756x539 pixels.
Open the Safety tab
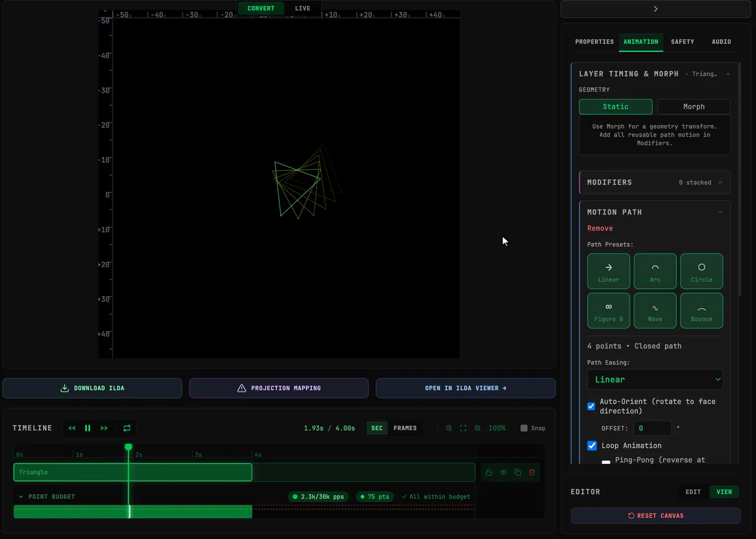tap(683, 42)
